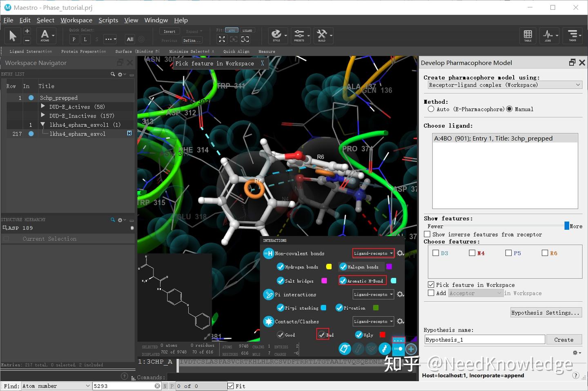
Task: Click the yellow Hydrogen bonds color swatch
Action: 329,267
